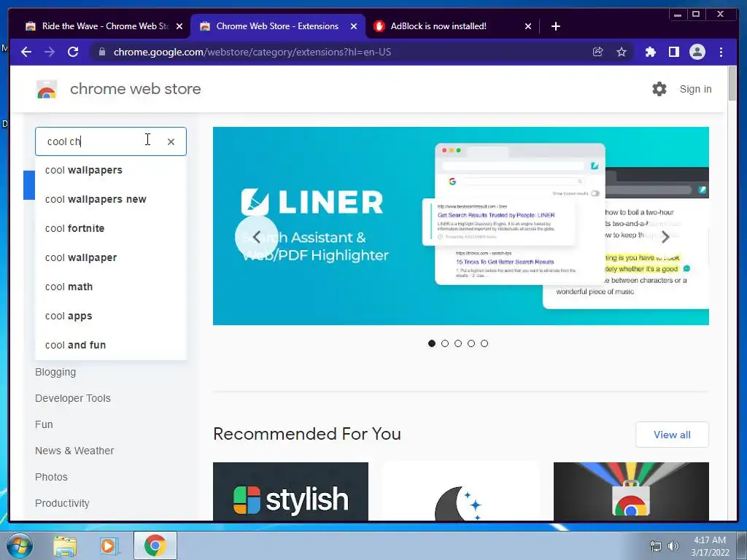Screen dimensions: 747x560
Task: Open Chrome's three-dot menu
Action: (x=721, y=52)
